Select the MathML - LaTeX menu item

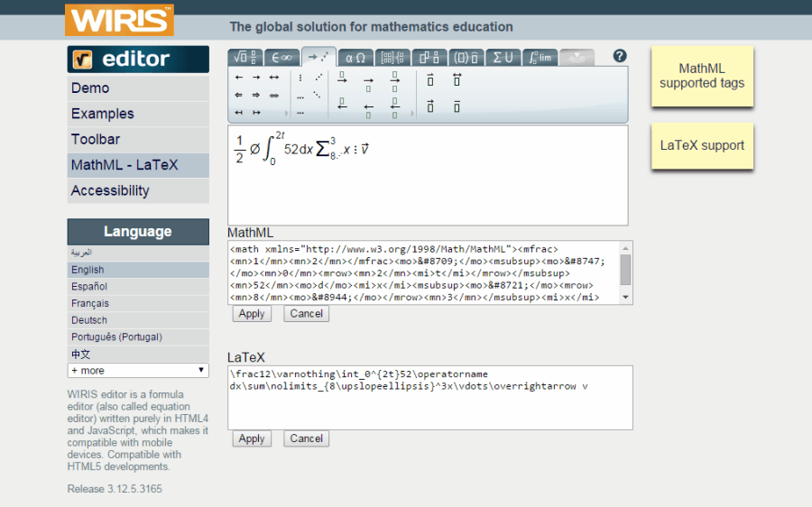(x=138, y=165)
